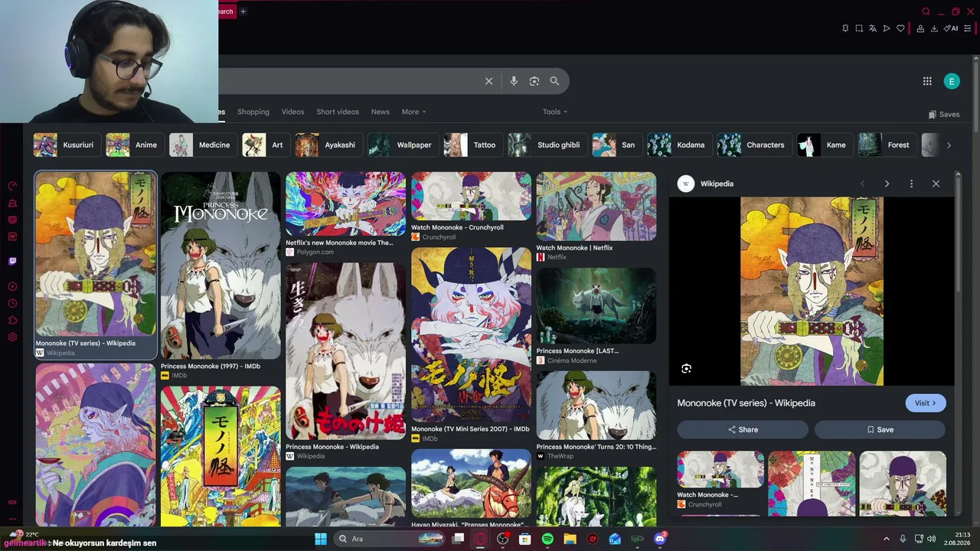Switch to the Shopping tab
980x551 pixels.
(x=253, y=112)
